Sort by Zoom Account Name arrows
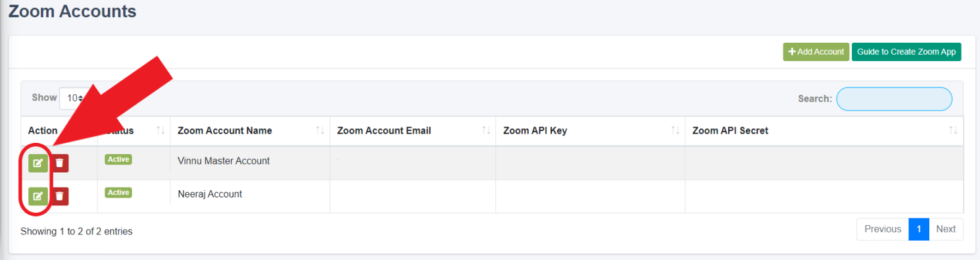 click(320, 130)
